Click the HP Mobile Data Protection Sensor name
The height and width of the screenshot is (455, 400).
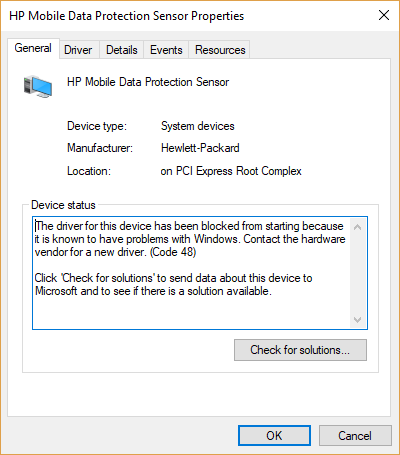pos(148,82)
